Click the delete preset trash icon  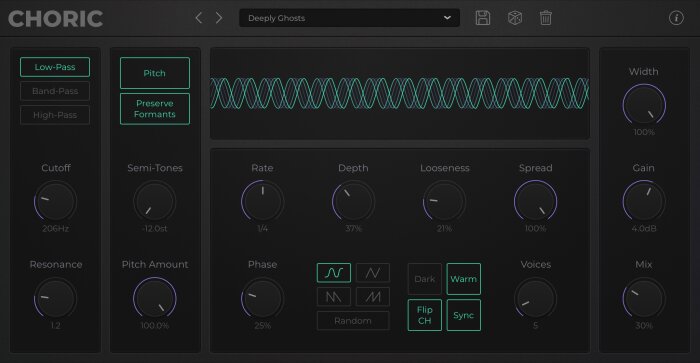pos(546,18)
